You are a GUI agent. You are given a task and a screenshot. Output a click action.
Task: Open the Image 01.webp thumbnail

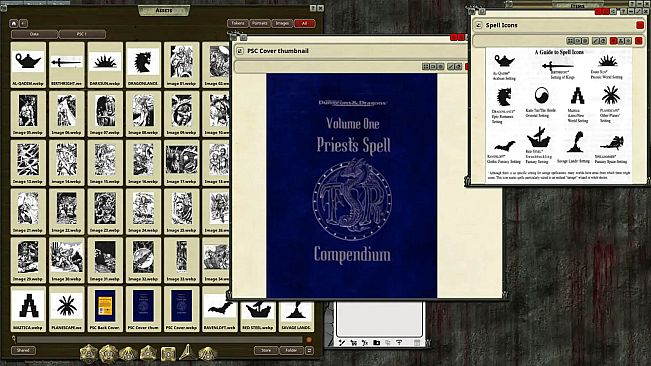[x=181, y=65]
